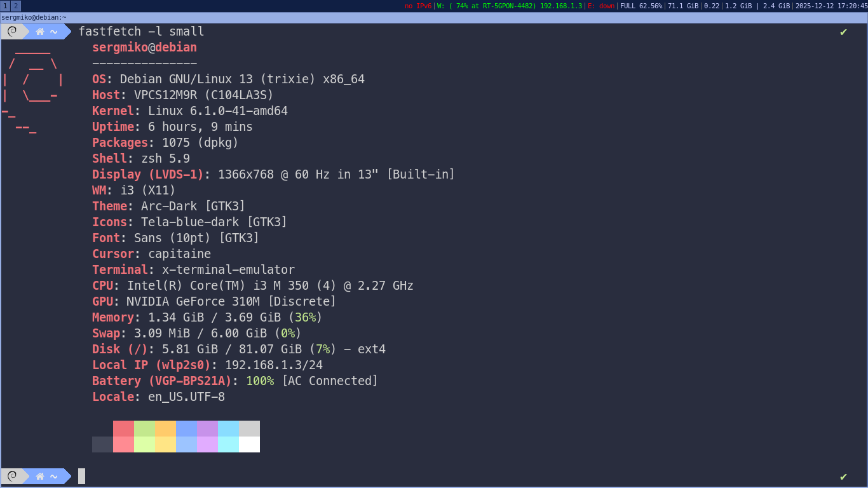Screen dimensions: 868x488
Task: Click the white swatch in the bottom palette row
Action: pos(249,444)
